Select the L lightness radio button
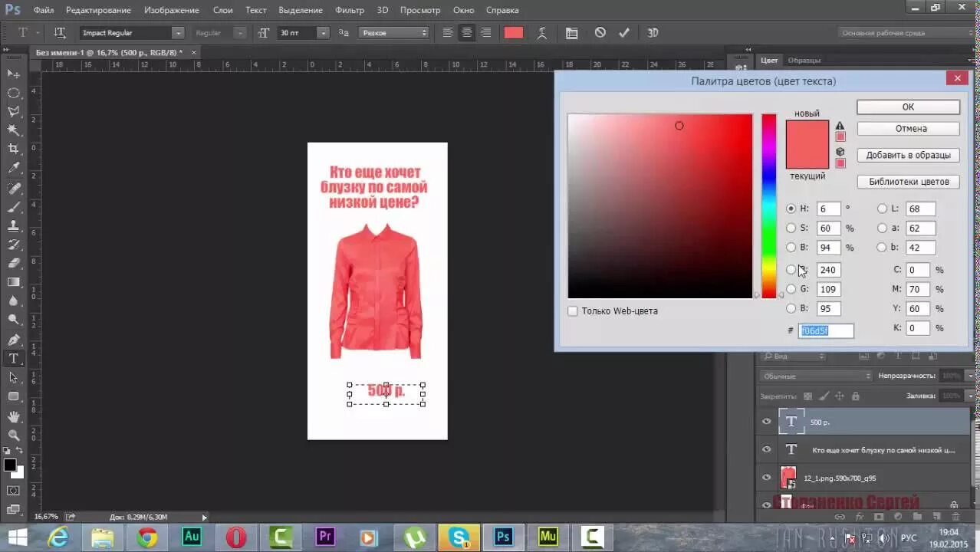 coord(882,209)
